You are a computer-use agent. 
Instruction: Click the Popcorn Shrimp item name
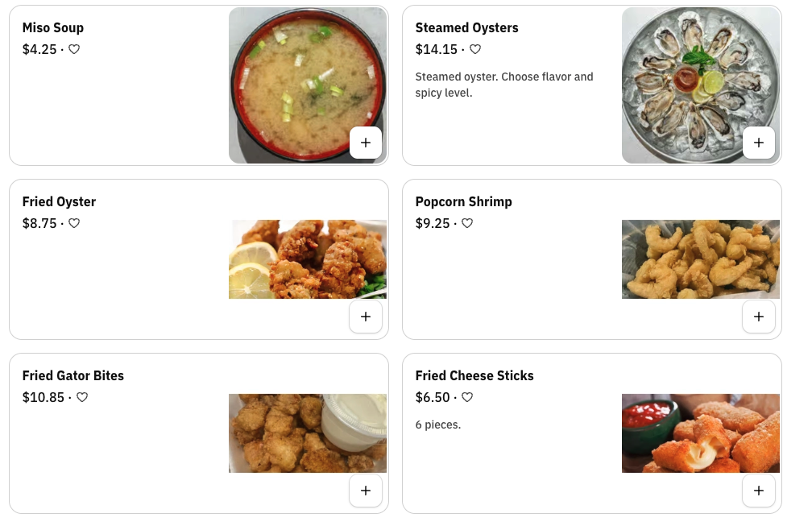464,201
